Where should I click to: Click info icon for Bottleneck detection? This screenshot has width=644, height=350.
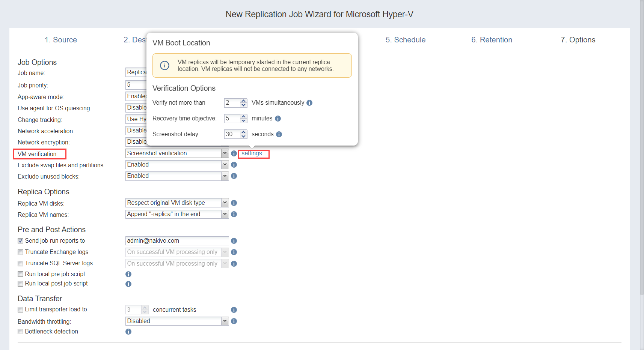tap(128, 332)
